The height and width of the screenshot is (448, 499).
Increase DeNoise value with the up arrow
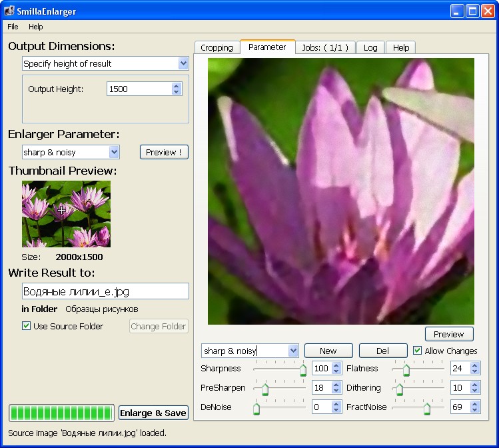click(336, 404)
